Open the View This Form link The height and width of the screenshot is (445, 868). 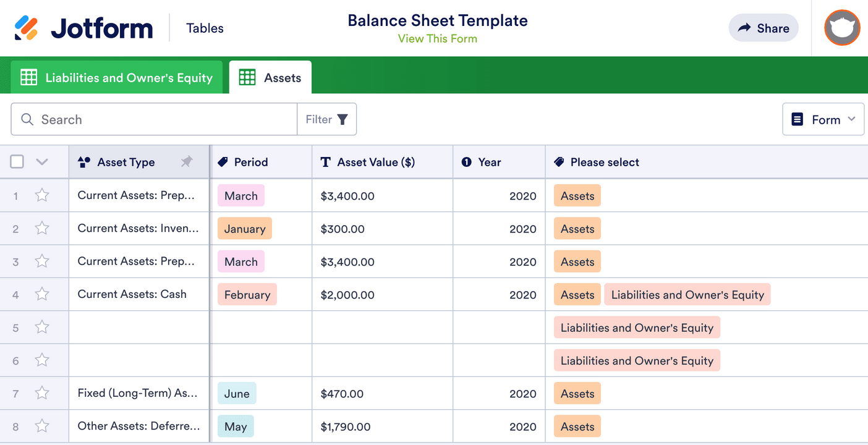click(437, 39)
